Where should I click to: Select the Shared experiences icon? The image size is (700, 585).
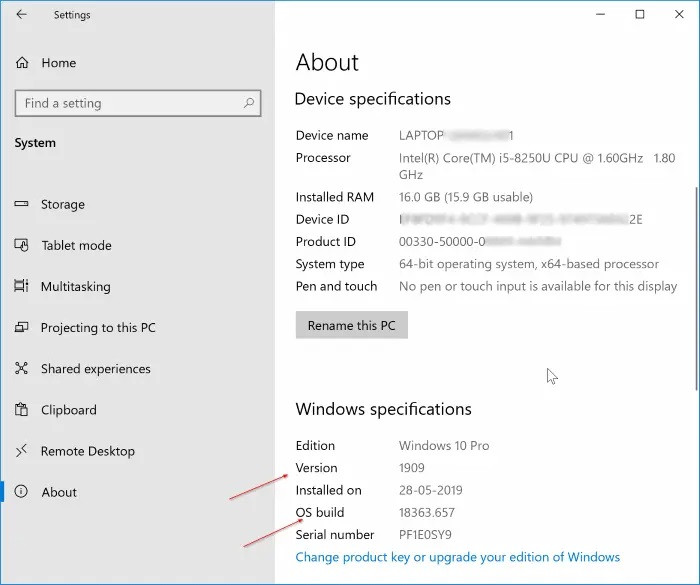[x=21, y=368]
